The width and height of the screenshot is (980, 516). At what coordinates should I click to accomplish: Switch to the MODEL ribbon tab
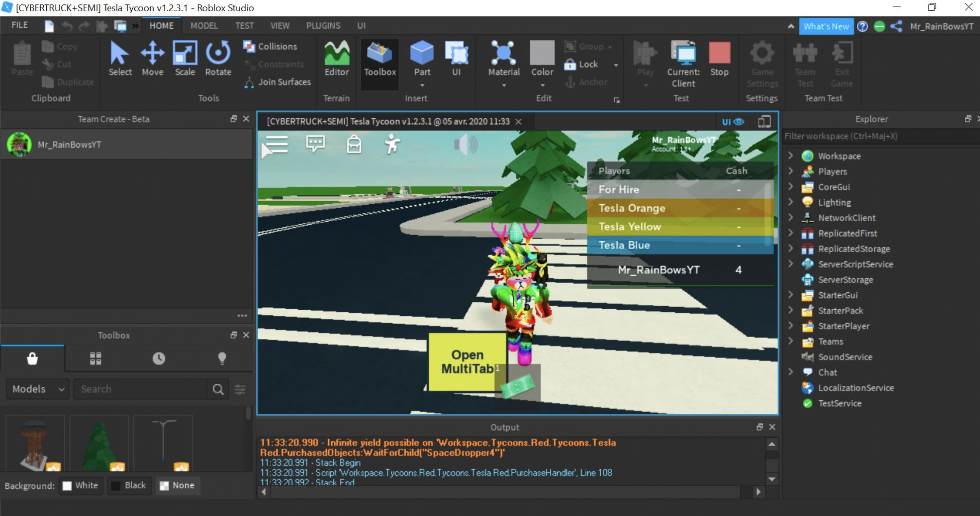click(x=204, y=26)
